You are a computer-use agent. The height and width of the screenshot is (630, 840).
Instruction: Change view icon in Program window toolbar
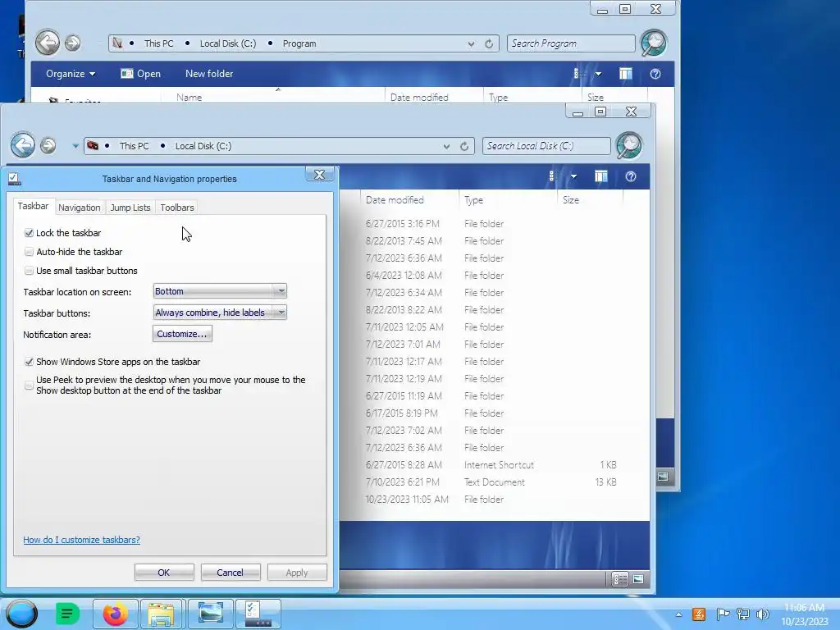pos(578,74)
